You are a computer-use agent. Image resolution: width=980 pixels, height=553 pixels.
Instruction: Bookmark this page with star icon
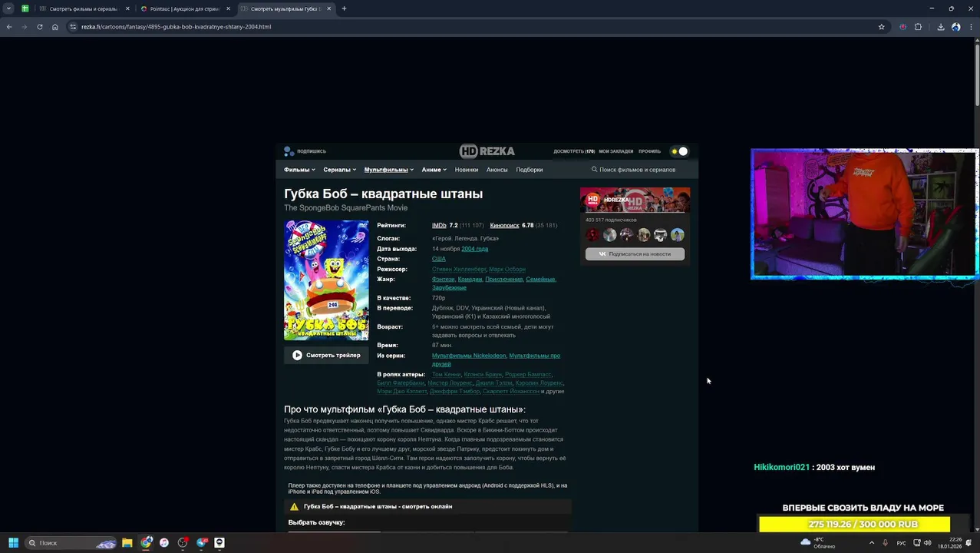(881, 27)
